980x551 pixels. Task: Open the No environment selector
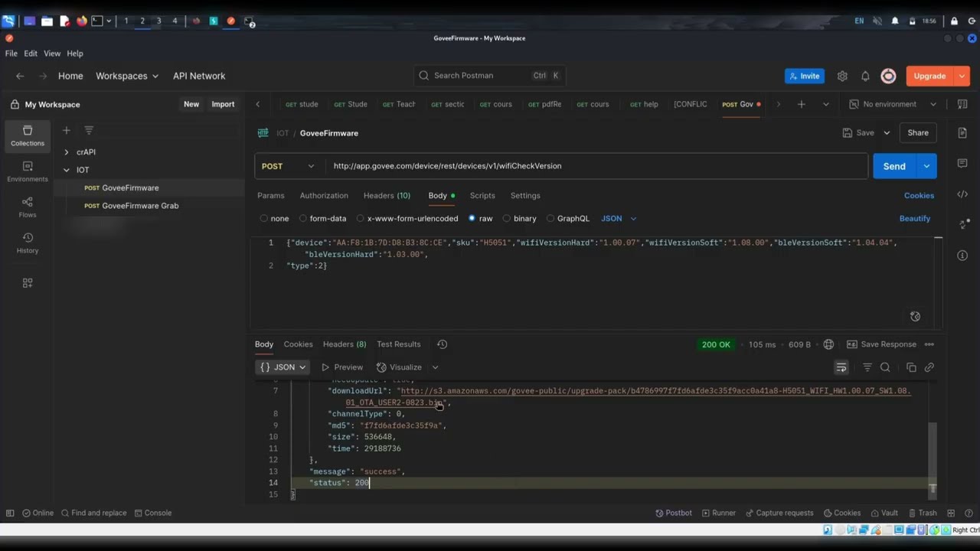893,104
